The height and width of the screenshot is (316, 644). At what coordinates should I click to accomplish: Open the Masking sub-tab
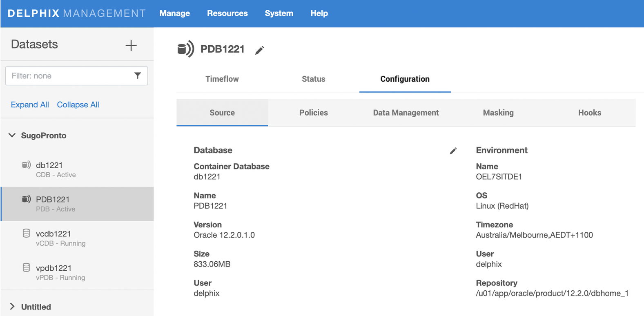tap(498, 113)
